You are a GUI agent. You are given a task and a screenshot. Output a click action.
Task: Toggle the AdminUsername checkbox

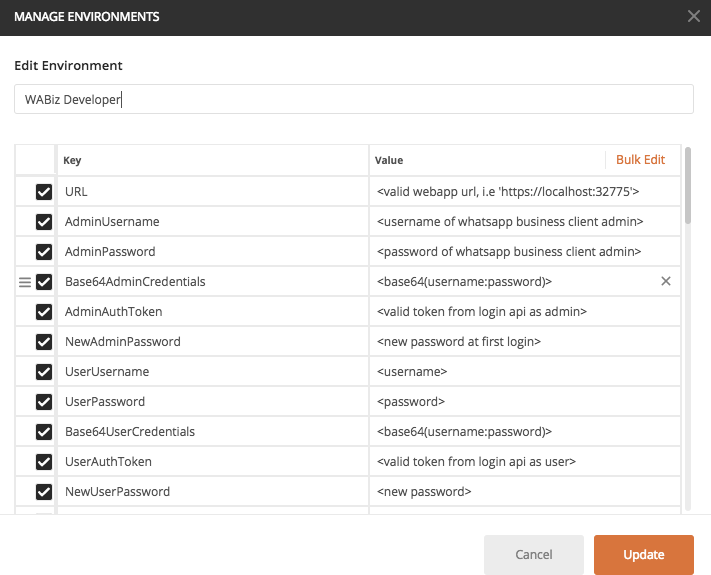44,222
